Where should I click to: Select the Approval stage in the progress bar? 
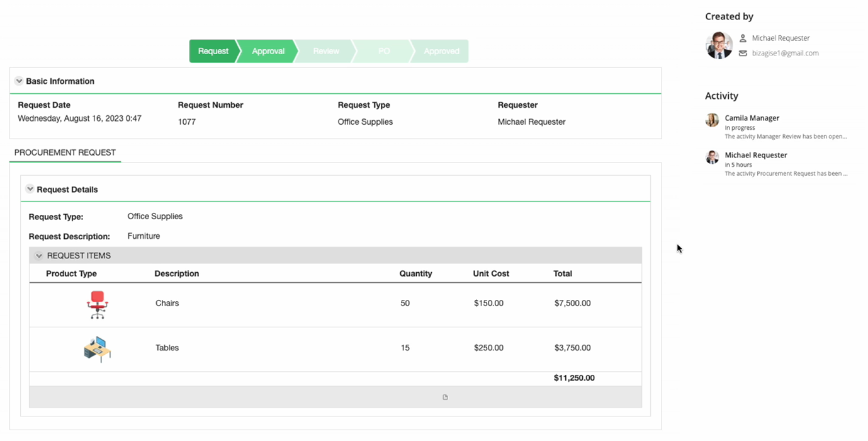(x=268, y=51)
